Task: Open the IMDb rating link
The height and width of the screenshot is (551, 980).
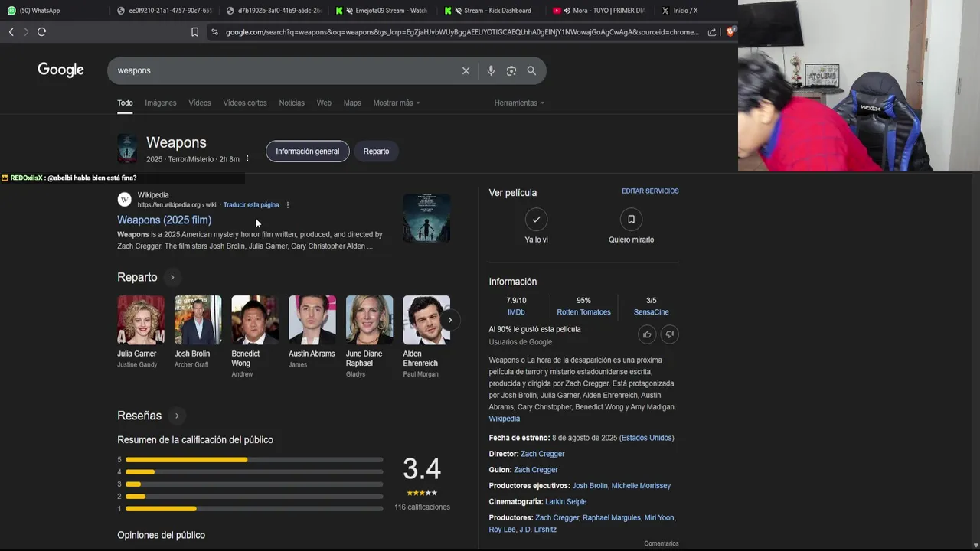Action: point(516,312)
